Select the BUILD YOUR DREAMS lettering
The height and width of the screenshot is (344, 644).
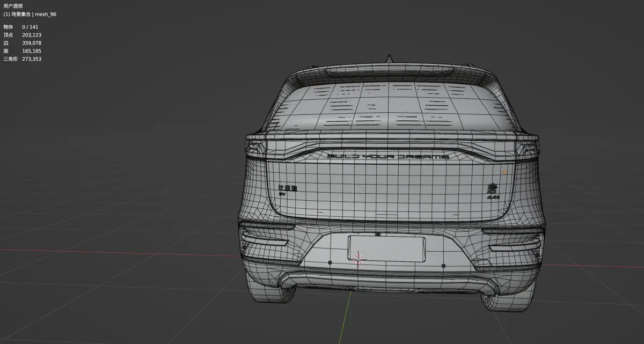pyautogui.click(x=388, y=156)
